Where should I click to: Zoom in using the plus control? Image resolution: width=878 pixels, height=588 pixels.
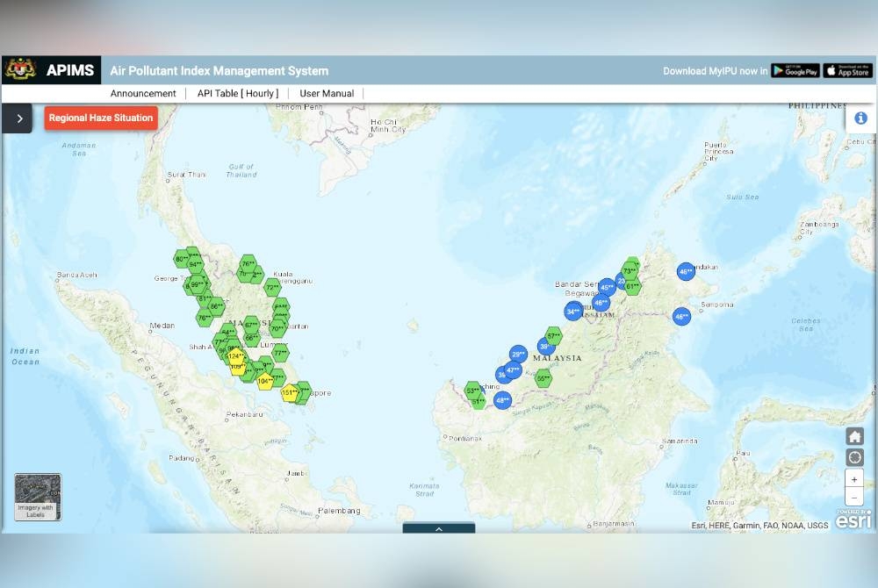(853, 478)
